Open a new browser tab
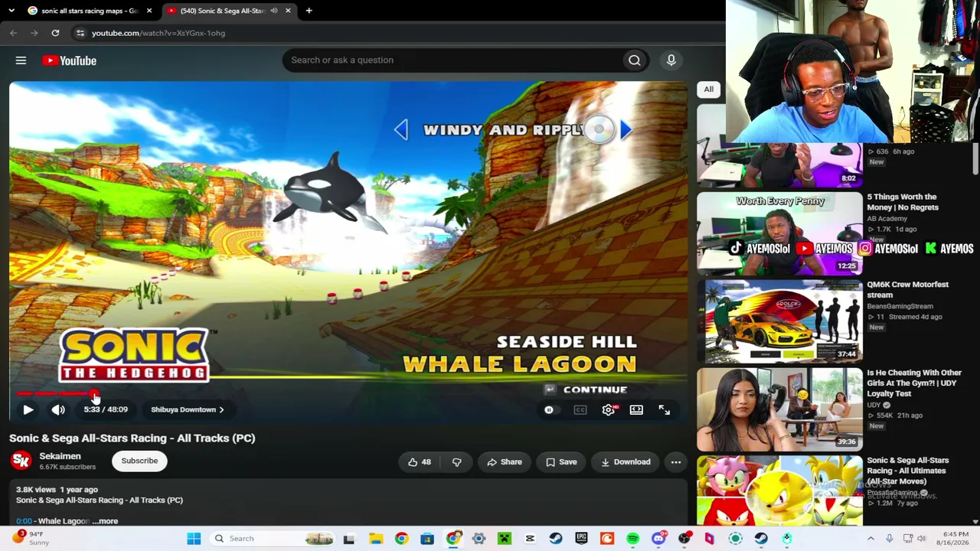980x551 pixels. pos(309,11)
